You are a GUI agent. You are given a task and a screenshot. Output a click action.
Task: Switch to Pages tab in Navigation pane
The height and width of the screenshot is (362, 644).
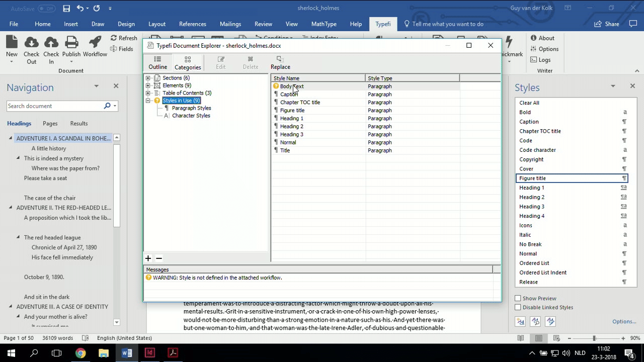(x=50, y=123)
